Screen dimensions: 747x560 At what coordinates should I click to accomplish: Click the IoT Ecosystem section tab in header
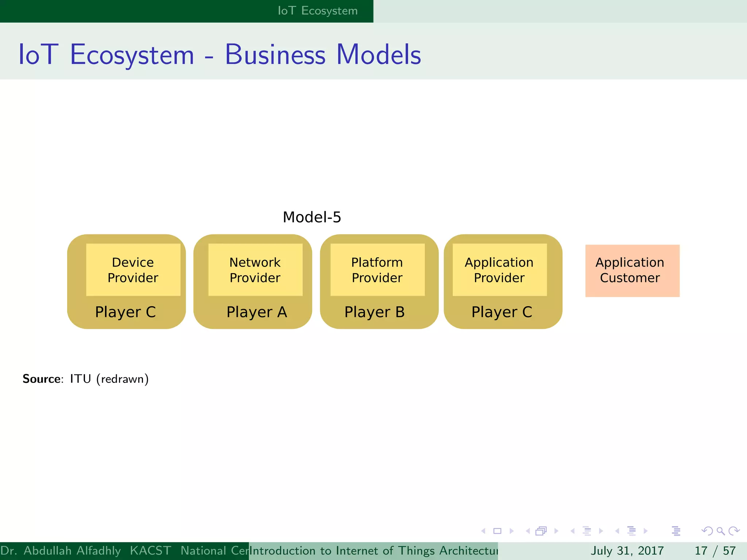pyautogui.click(x=317, y=11)
